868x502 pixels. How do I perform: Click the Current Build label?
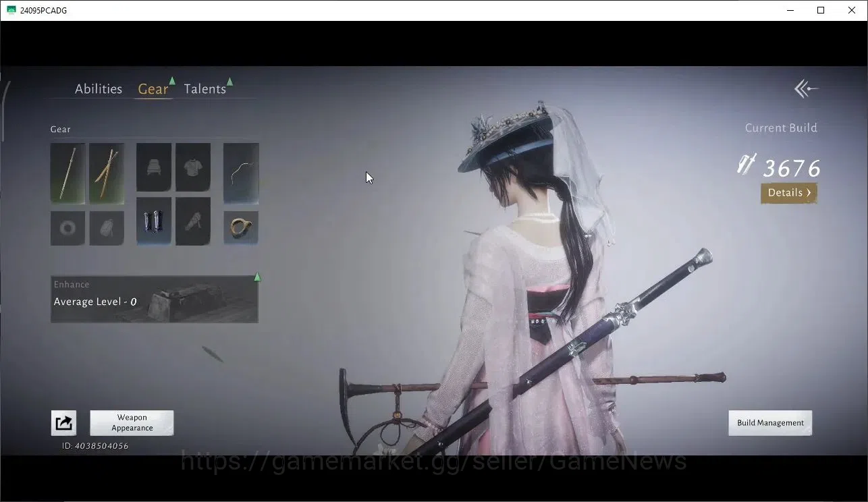click(x=781, y=128)
